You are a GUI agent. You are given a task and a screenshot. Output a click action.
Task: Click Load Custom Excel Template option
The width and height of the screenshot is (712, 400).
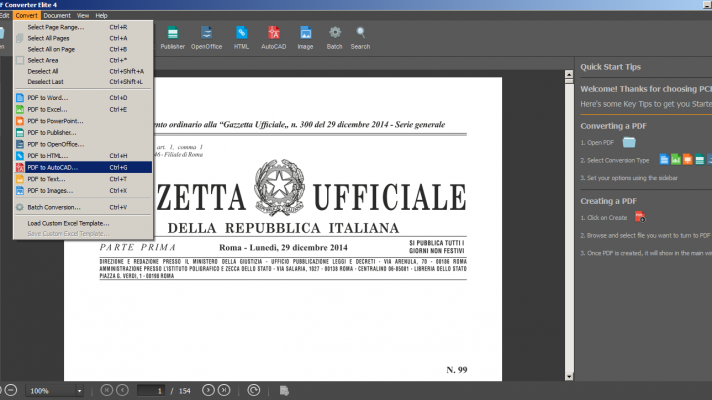[68, 222]
